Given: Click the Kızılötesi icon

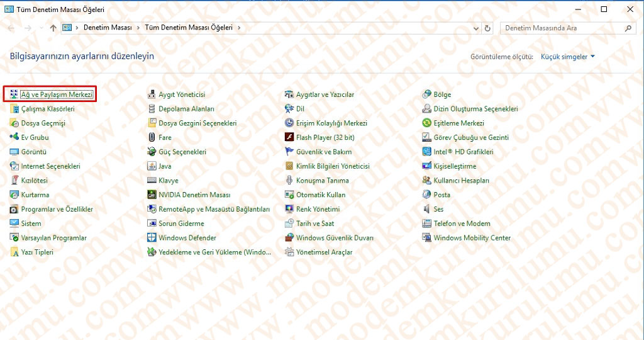Looking at the screenshot, I should click(14, 181).
